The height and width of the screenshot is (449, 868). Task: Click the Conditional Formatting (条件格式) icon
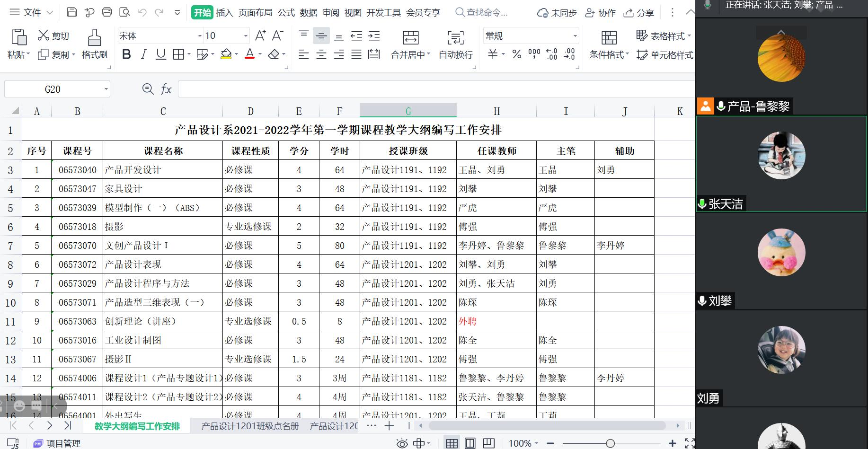pos(609,37)
